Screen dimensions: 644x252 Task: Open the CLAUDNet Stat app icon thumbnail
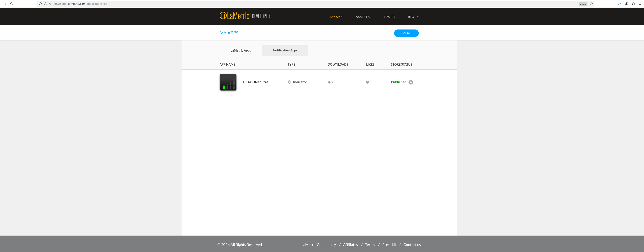pyautogui.click(x=228, y=82)
